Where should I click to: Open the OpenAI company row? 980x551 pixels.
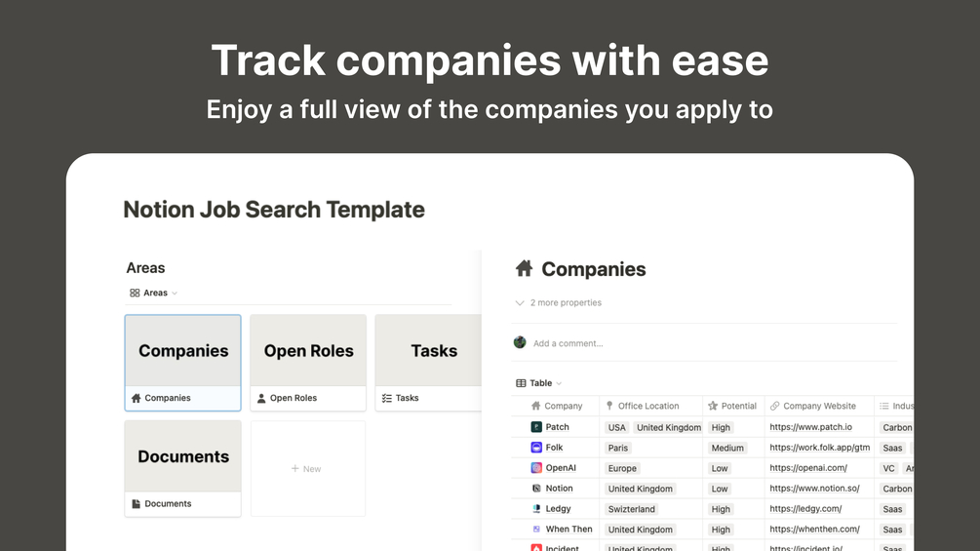(561, 468)
